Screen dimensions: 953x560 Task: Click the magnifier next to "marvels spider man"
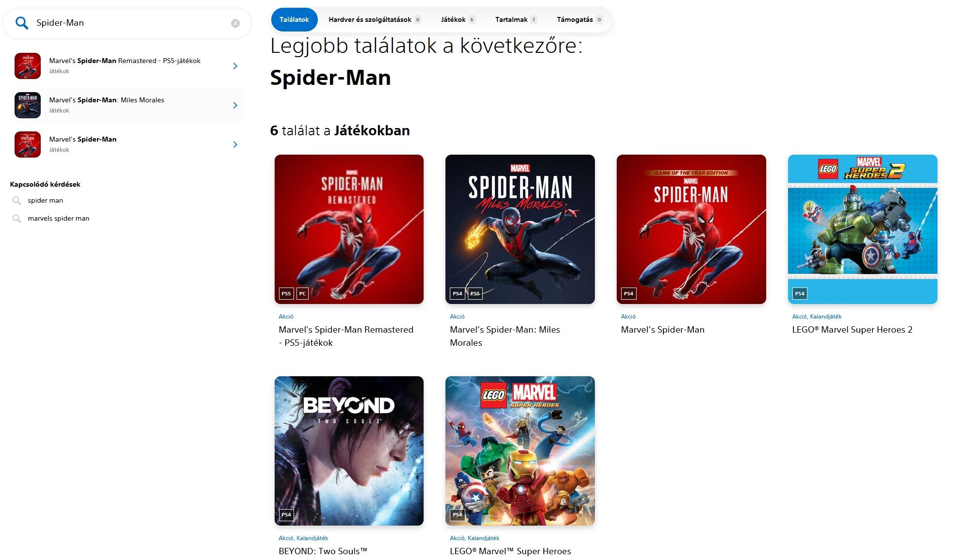click(16, 218)
